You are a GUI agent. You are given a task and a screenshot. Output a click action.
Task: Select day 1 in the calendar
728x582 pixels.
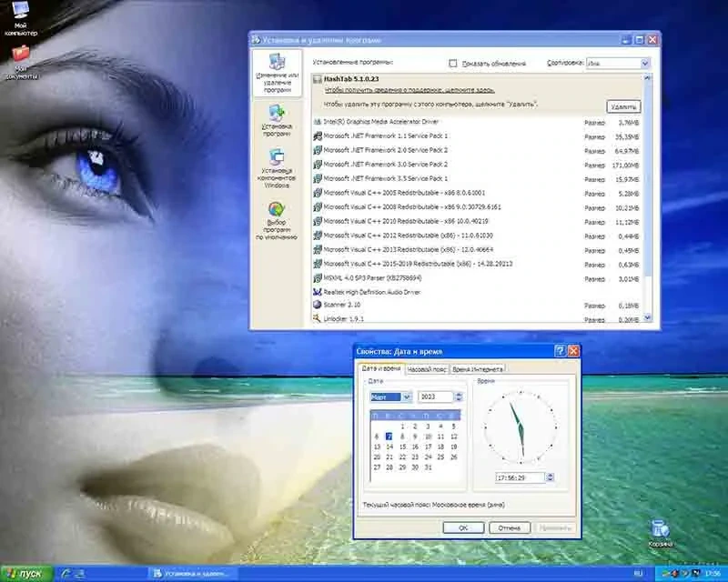[402, 426]
